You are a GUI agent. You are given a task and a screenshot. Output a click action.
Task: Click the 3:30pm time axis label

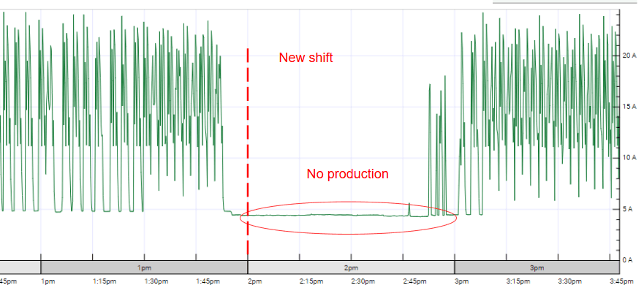pyautogui.click(x=570, y=281)
